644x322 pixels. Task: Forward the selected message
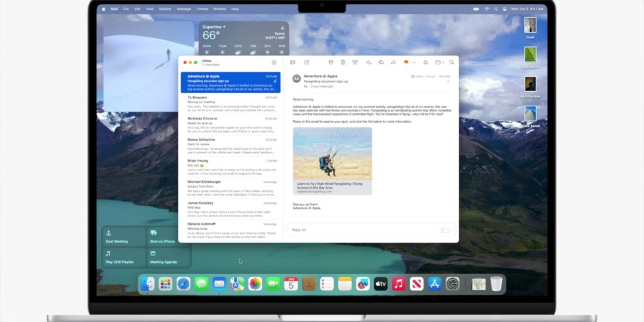393,62
